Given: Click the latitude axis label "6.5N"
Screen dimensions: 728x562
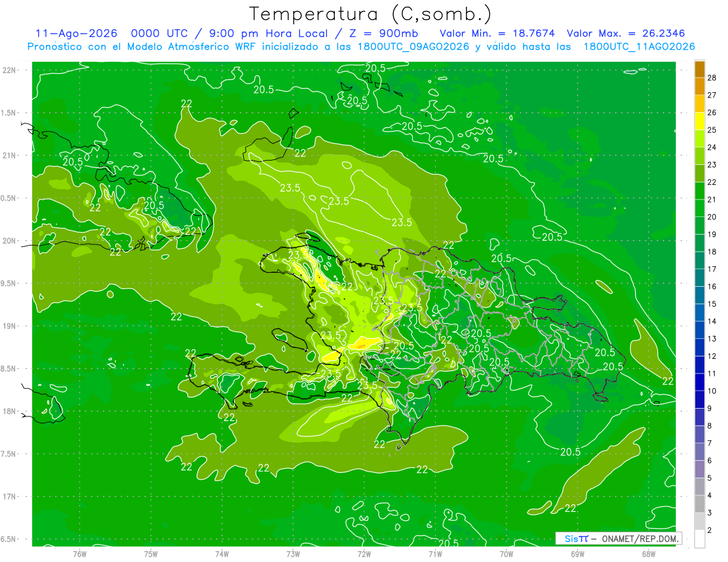Looking at the screenshot, I should click(8, 539).
